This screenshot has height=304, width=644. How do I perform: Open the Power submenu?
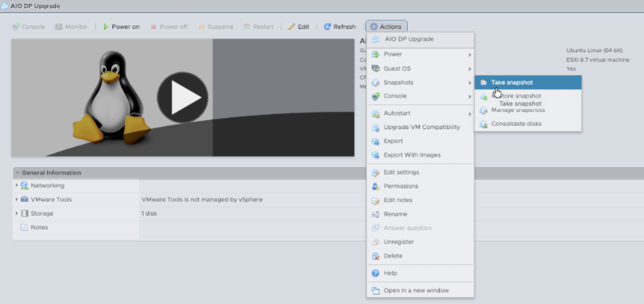[420, 54]
